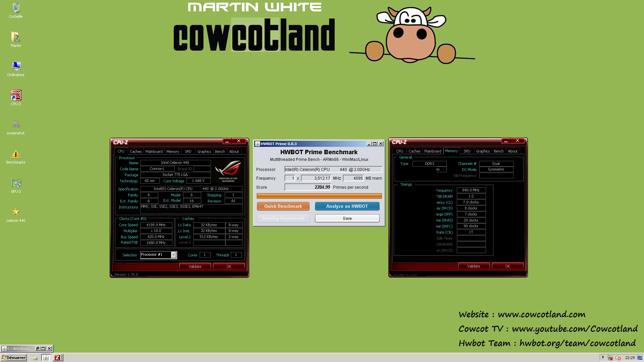This screenshot has width=644, height=362.
Task: Click Save button in HWBOT Prime
Action: coord(347,218)
